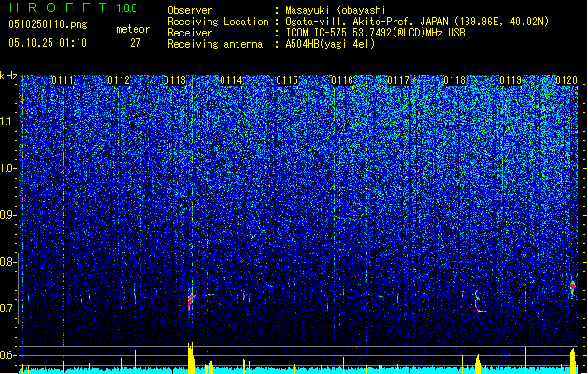The width and height of the screenshot is (588, 374).
Task: Click the 0118 time marker
Action: click(454, 80)
